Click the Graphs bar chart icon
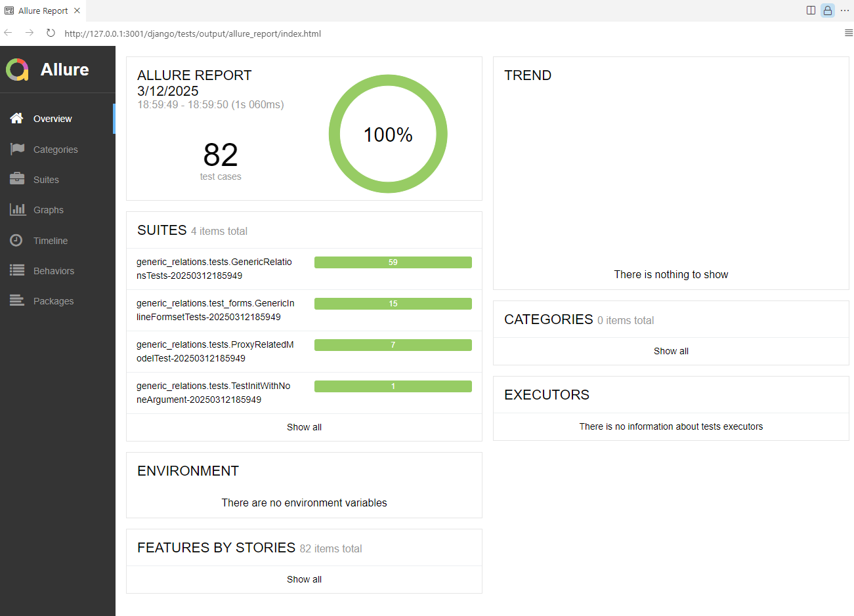Viewport: 854px width, 616px height. 18,209
